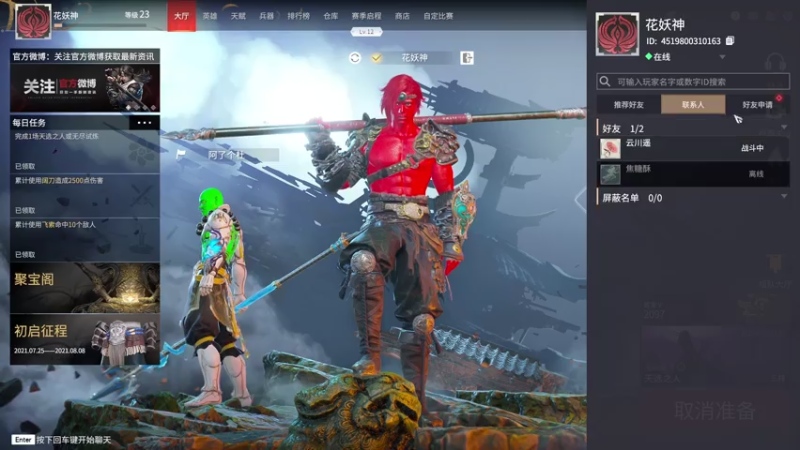Image resolution: width=800 pixels, height=450 pixels.
Task: Focus the player name or ID search field
Action: [693, 82]
